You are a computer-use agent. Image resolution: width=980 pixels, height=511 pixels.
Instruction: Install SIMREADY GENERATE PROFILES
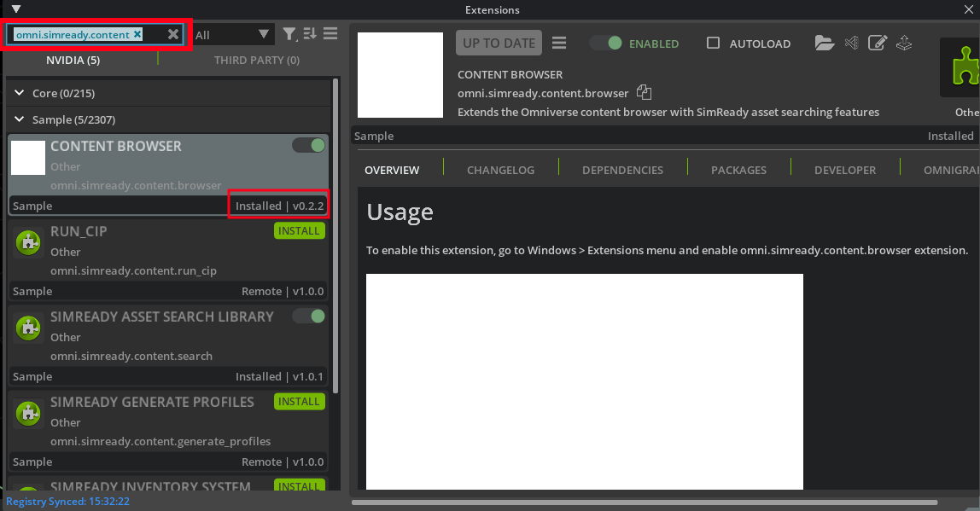(x=299, y=401)
